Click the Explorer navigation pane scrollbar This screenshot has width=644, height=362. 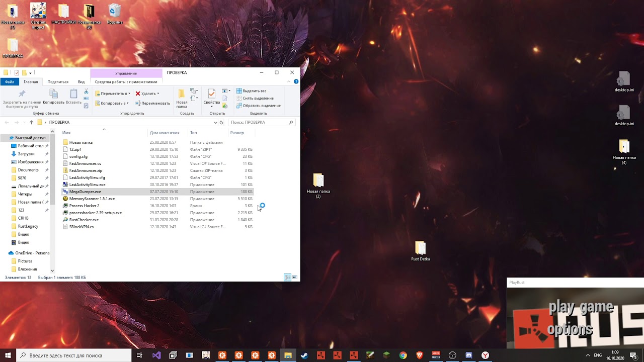tap(52, 168)
